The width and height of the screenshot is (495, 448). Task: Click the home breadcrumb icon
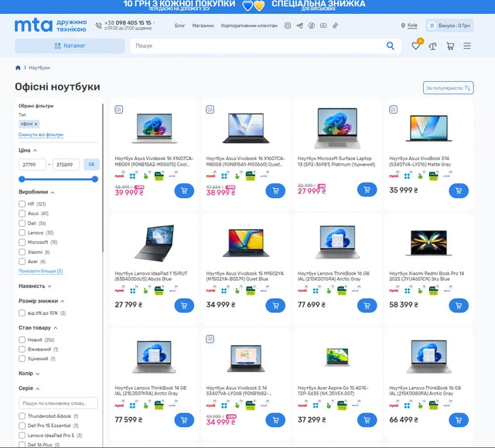[x=18, y=67]
